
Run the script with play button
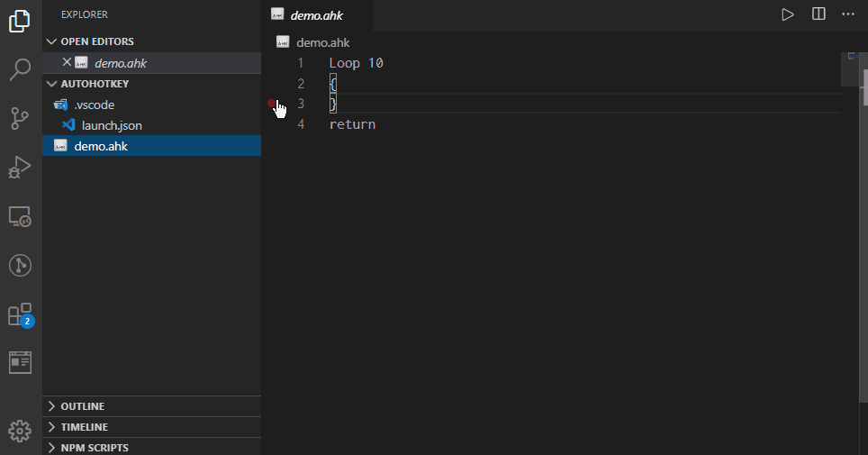[788, 14]
